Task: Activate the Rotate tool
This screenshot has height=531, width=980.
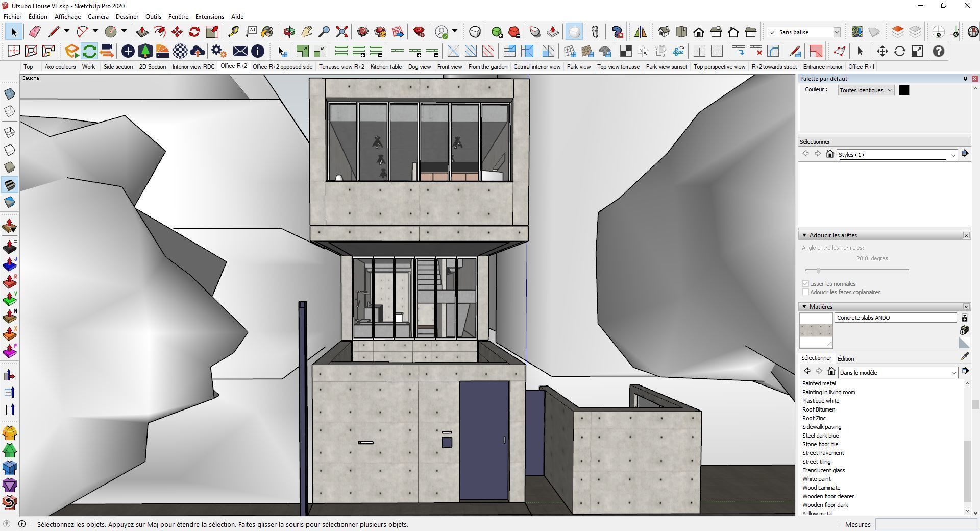Action: click(x=194, y=32)
